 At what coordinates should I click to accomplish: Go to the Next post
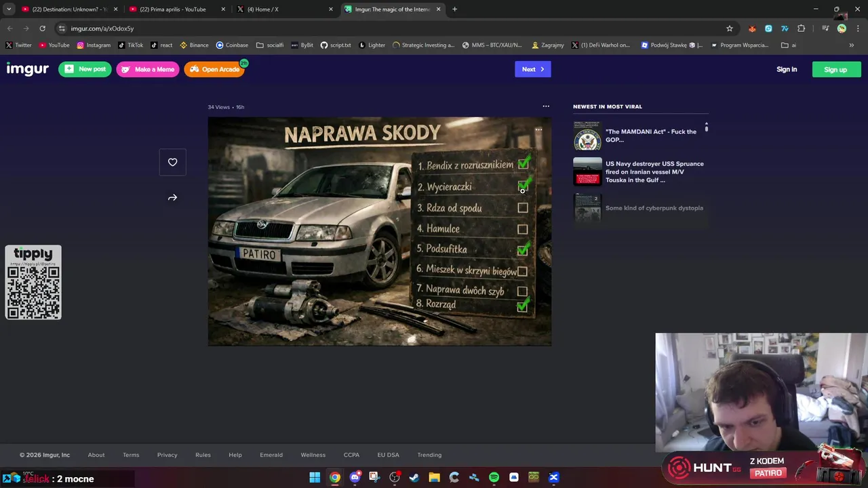(532, 69)
